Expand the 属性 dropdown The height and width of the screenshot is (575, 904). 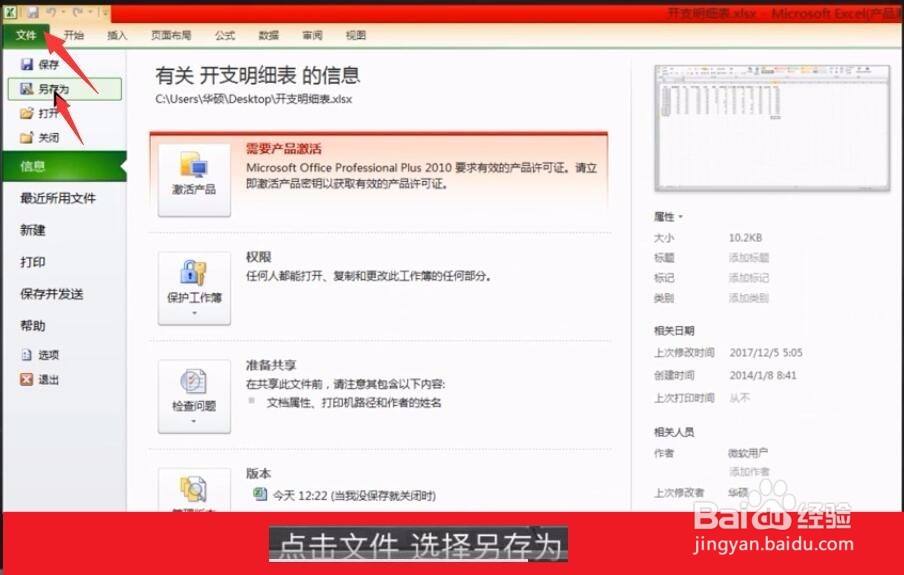[x=668, y=217]
